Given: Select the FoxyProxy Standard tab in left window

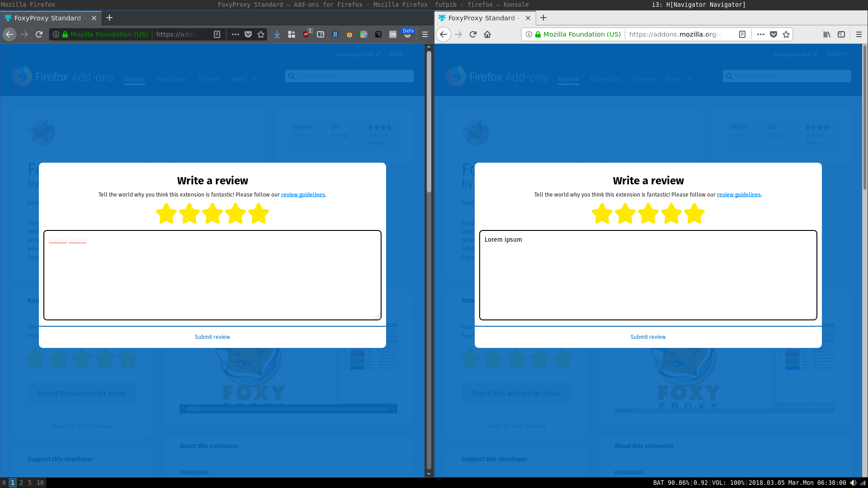Looking at the screenshot, I should (x=51, y=18).
